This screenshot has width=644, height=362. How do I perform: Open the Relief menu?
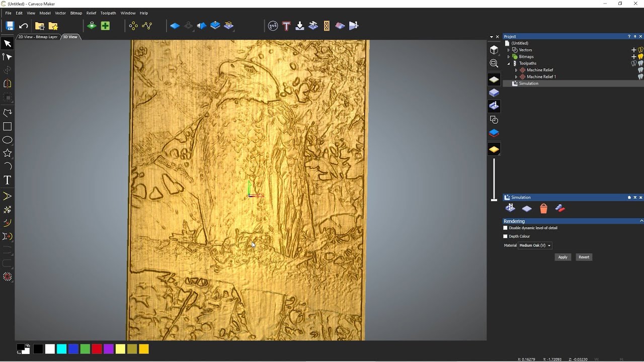coord(91,13)
